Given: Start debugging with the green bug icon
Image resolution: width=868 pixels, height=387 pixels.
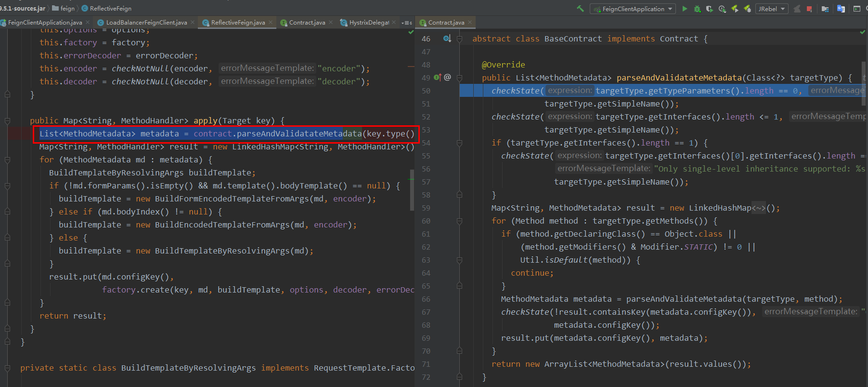Looking at the screenshot, I should point(697,9).
